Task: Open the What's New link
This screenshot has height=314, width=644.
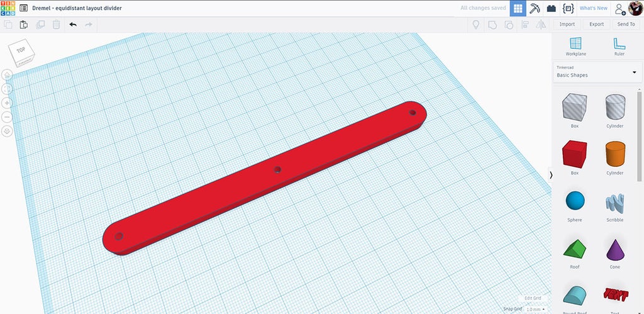Action: pyautogui.click(x=594, y=8)
